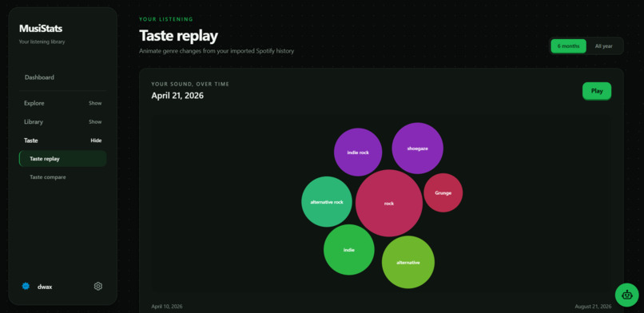
Task: Click the April 21, 2026 current date
Action: (177, 96)
